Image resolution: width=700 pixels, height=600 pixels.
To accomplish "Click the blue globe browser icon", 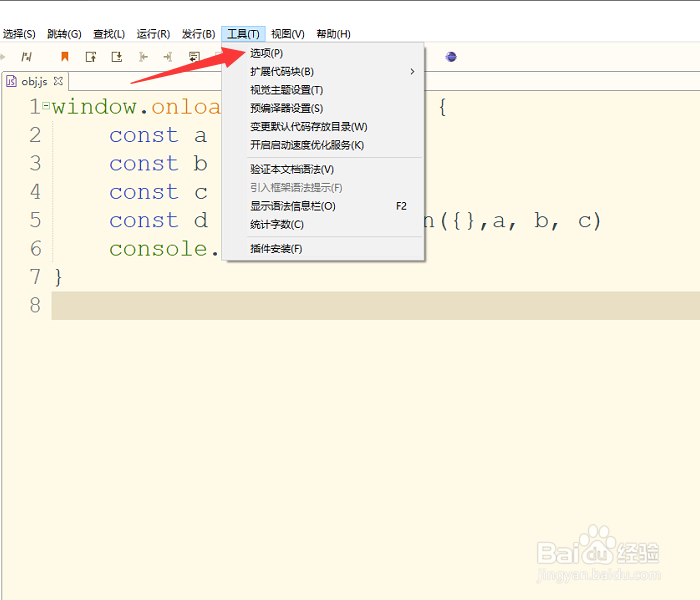I will (x=451, y=57).
